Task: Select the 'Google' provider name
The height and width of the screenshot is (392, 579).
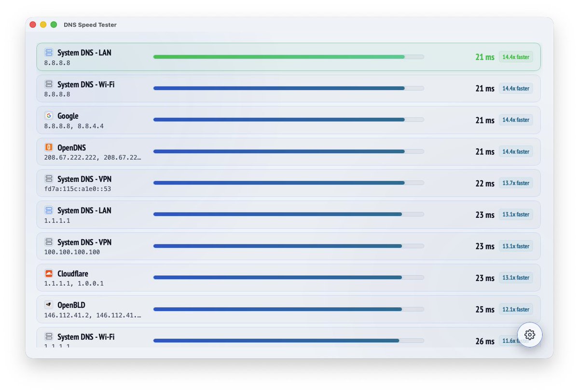Action: coord(68,116)
